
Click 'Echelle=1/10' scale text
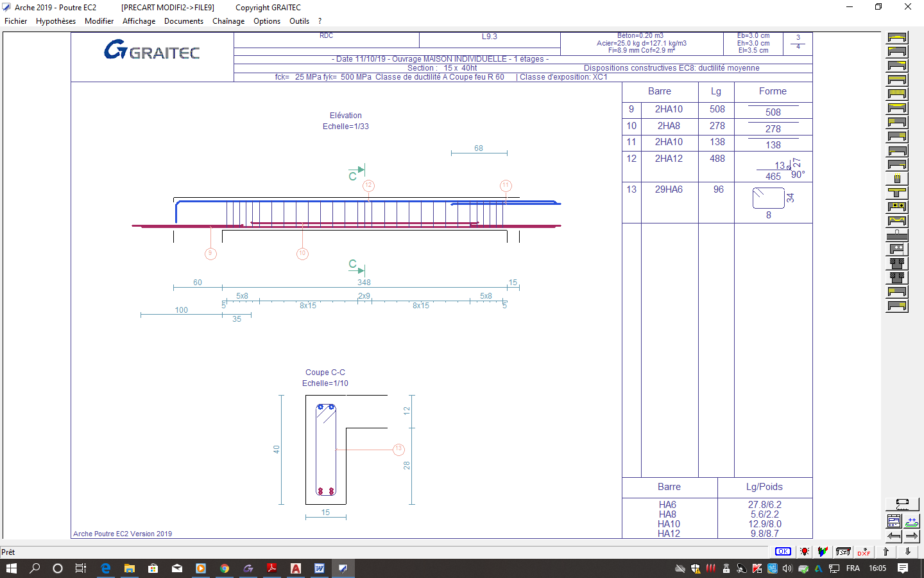click(325, 383)
